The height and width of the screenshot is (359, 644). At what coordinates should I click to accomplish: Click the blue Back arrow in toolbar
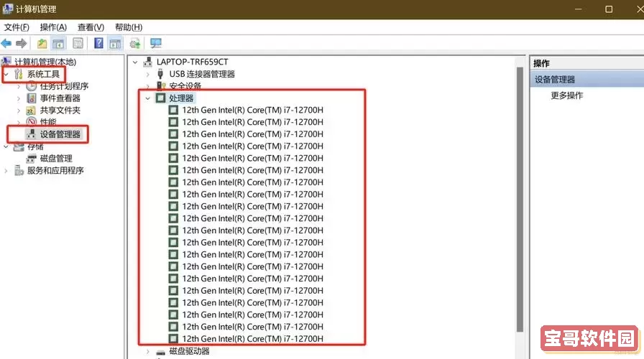point(6,43)
